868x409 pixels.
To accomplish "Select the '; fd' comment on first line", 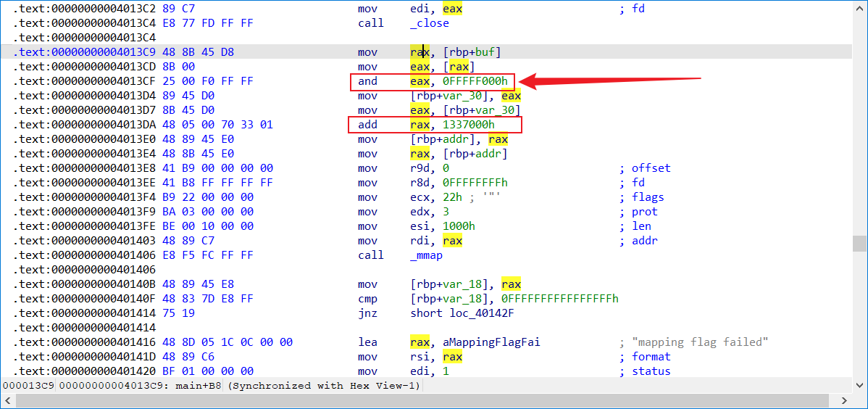I will tap(632, 9).
